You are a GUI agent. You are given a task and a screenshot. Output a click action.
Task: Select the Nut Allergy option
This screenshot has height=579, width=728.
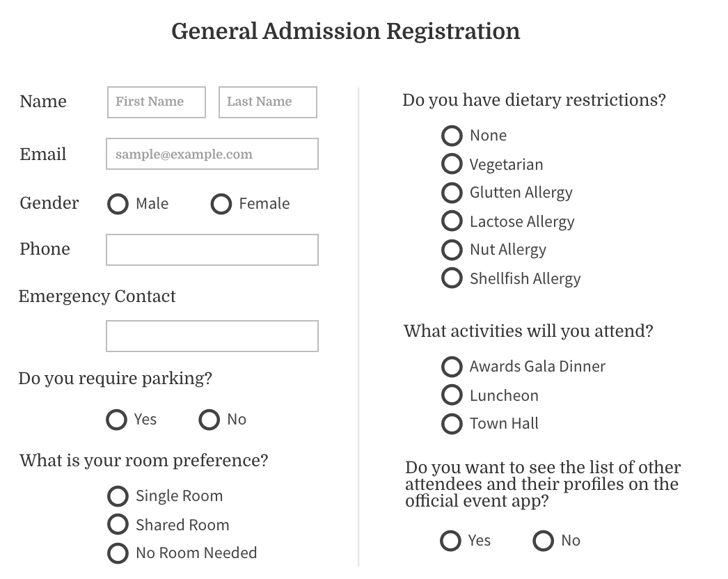click(452, 250)
